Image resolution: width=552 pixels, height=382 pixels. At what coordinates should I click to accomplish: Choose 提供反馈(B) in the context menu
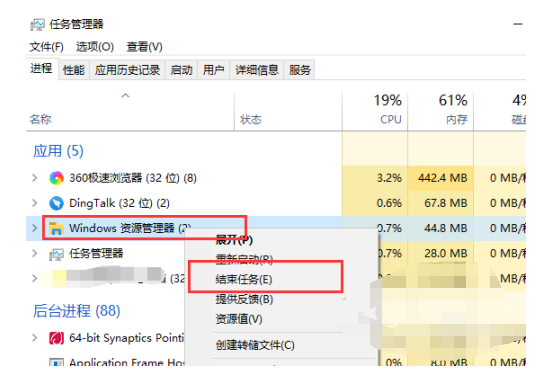coord(244,299)
